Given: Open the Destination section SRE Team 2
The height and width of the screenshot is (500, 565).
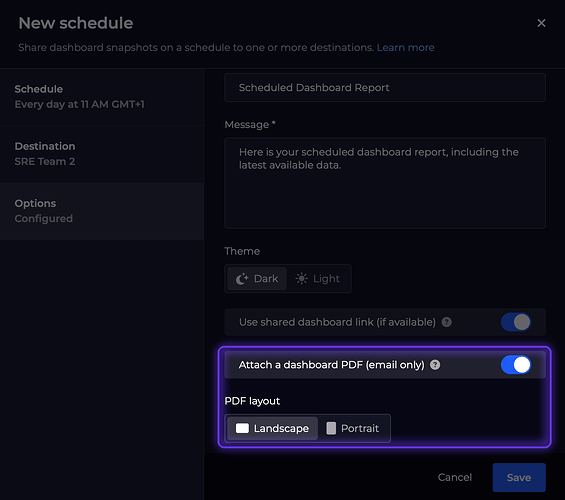Looking at the screenshot, I should pyautogui.click(x=102, y=154).
